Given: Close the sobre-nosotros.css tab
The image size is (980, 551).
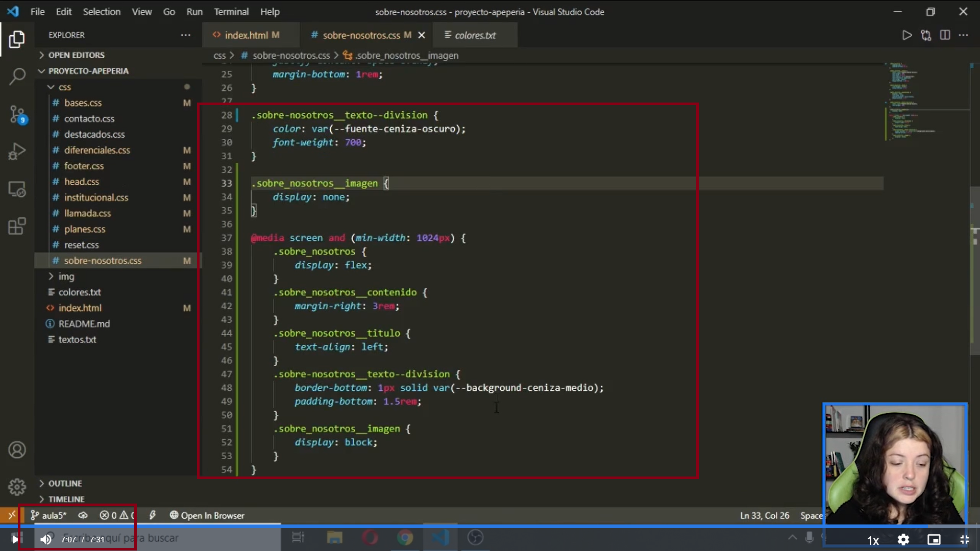Looking at the screenshot, I should pos(422,35).
